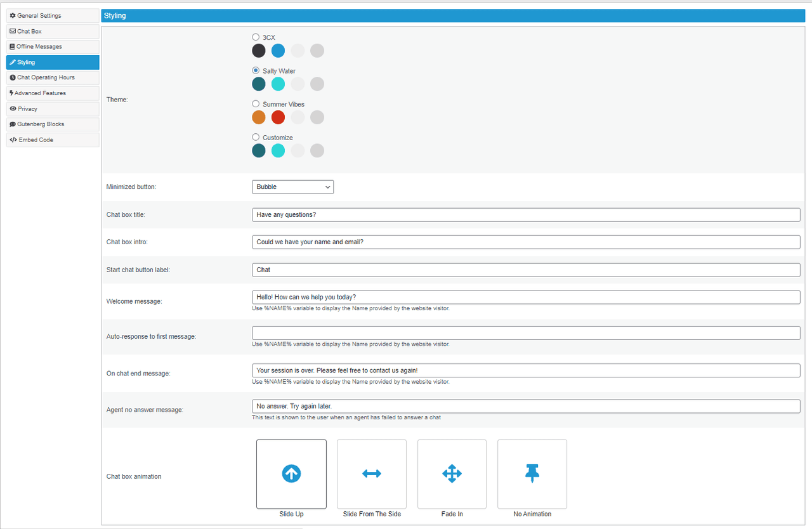The image size is (812, 529).
Task: Click the lightning icon beside Advanced Features
Action: pyautogui.click(x=11, y=93)
